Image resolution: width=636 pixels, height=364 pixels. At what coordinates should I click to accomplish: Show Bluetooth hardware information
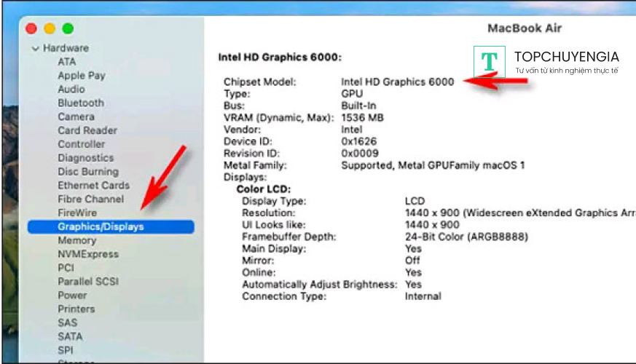click(x=81, y=103)
